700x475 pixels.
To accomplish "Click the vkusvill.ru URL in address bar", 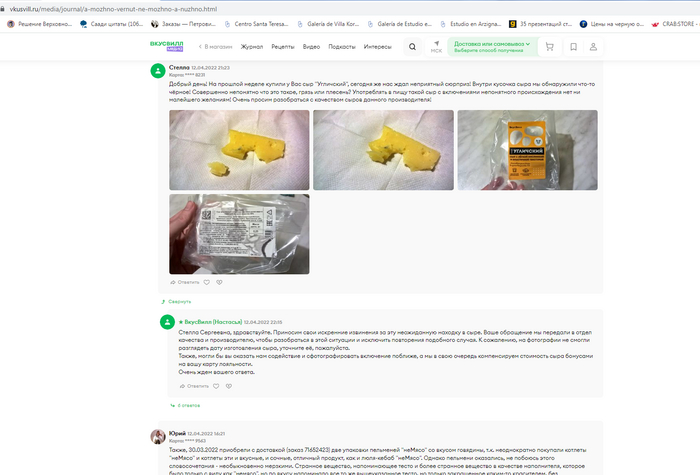I will 113,9.
